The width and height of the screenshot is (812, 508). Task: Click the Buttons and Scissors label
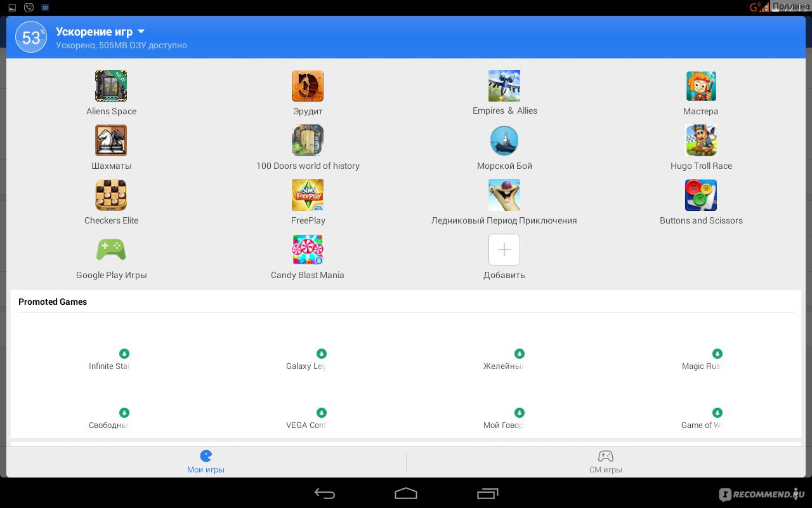pos(701,220)
